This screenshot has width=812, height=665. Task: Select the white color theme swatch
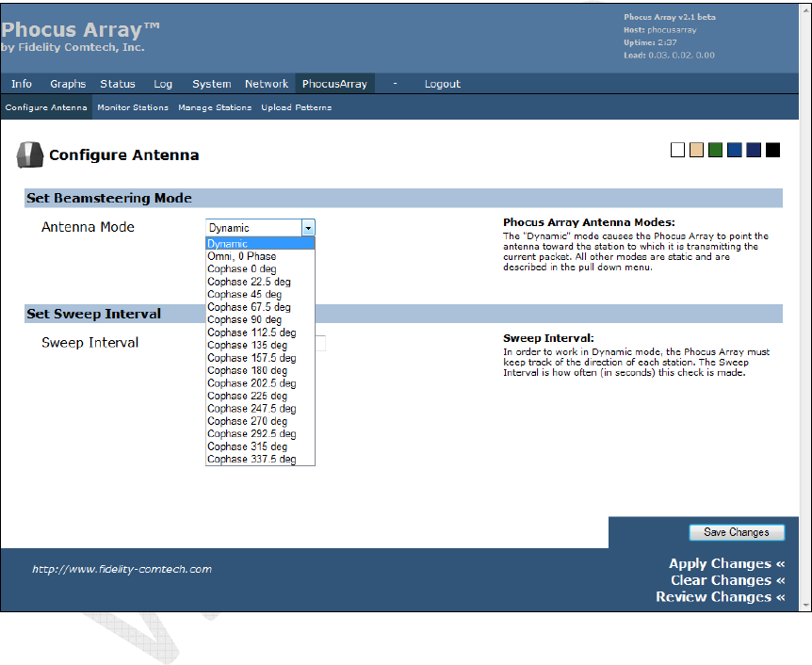pos(677,150)
